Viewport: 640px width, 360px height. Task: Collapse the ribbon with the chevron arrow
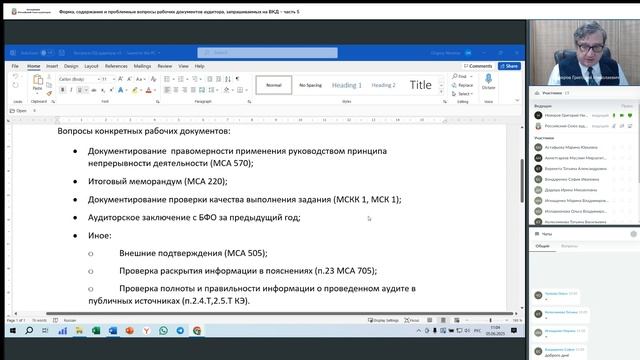tap(517, 100)
